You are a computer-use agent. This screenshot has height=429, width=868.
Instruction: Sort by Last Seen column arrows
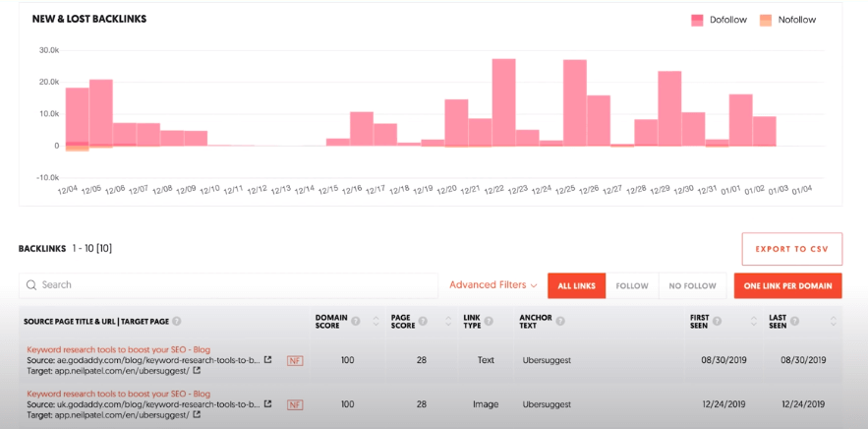click(834, 321)
